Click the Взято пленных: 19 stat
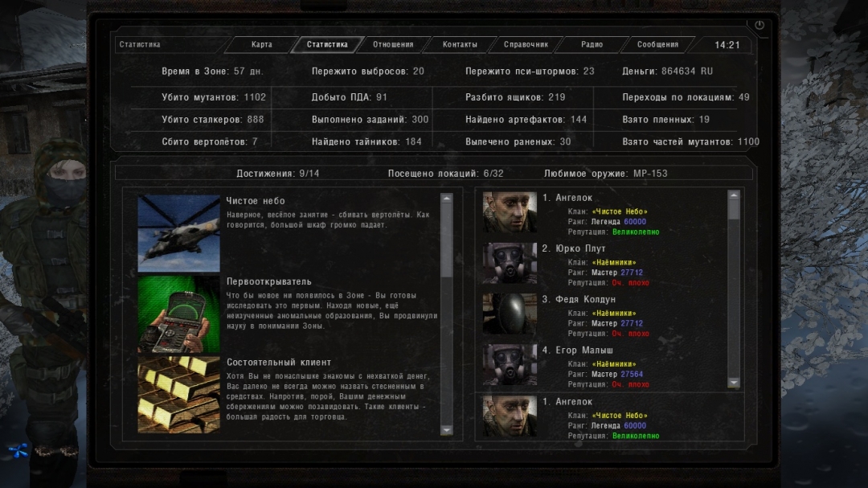Image resolution: width=868 pixels, height=488 pixels. point(666,120)
